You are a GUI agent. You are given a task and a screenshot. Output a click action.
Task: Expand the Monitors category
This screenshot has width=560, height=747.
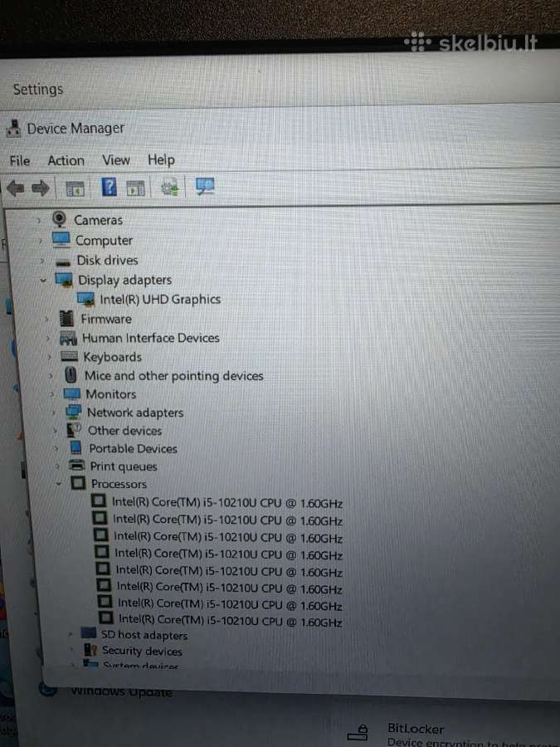52,394
